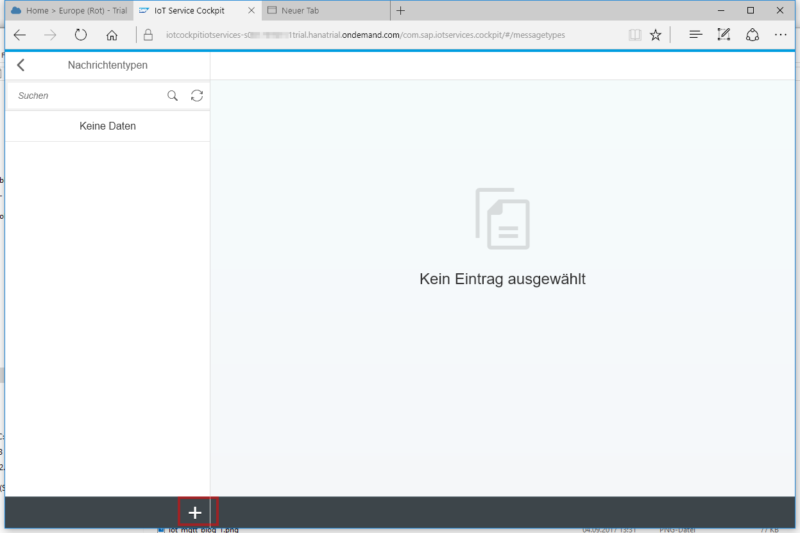
Task: Open the share icon
Action: tap(753, 35)
